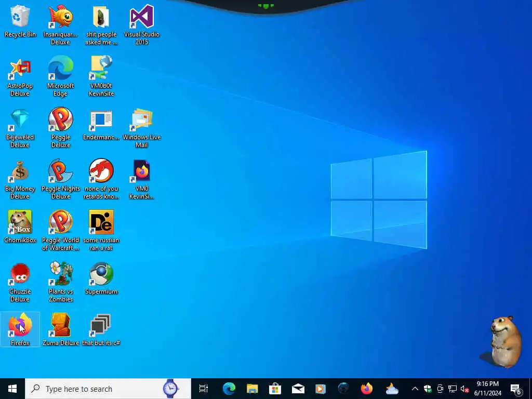Open the network status tray icon
The height and width of the screenshot is (399, 532).
pos(453,389)
